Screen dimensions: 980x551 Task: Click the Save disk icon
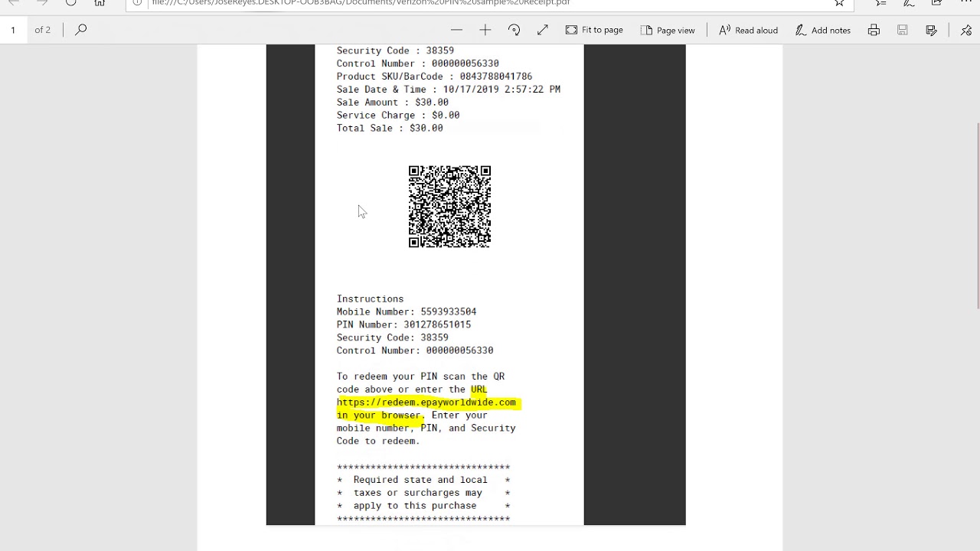pos(903,30)
